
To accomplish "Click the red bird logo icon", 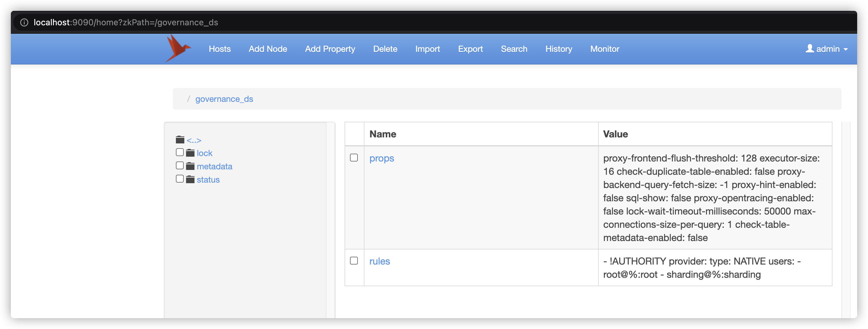I will click(x=178, y=49).
